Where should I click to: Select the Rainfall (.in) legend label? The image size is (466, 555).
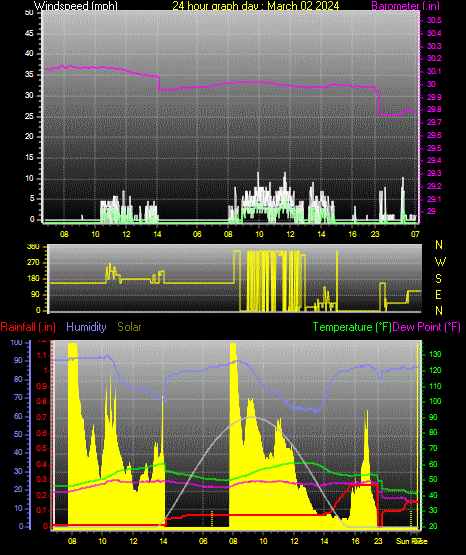pos(28,327)
